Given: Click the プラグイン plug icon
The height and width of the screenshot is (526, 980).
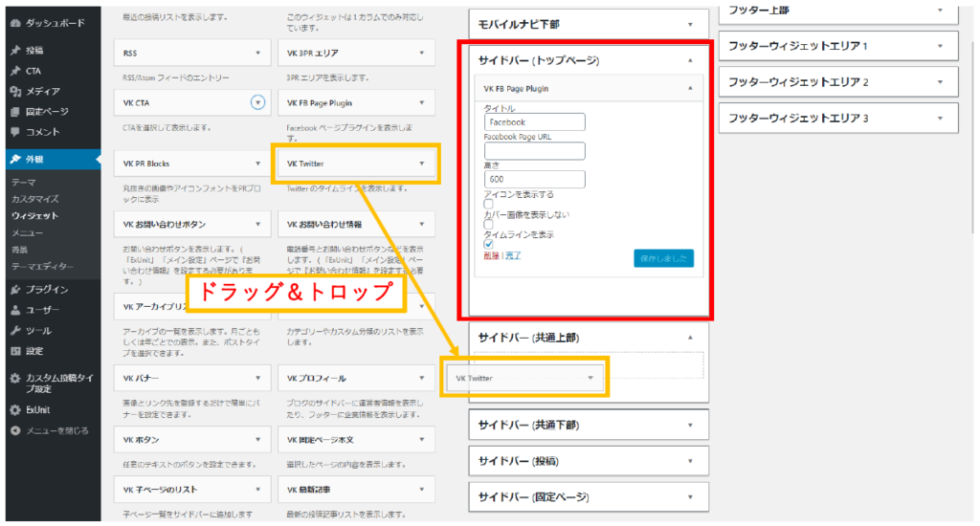Looking at the screenshot, I should [x=15, y=289].
